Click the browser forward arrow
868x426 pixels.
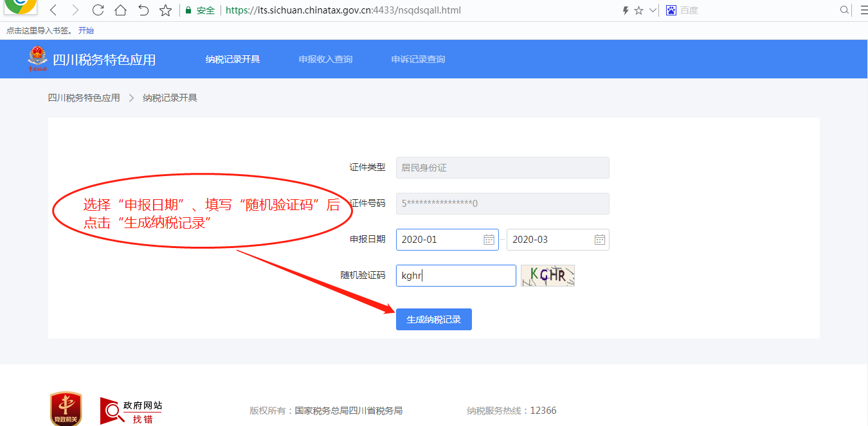coord(76,10)
